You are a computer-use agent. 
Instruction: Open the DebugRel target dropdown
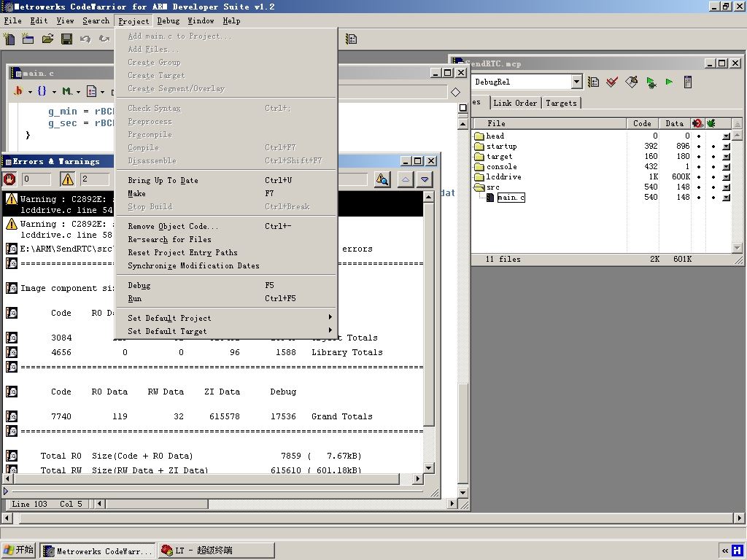(x=576, y=82)
